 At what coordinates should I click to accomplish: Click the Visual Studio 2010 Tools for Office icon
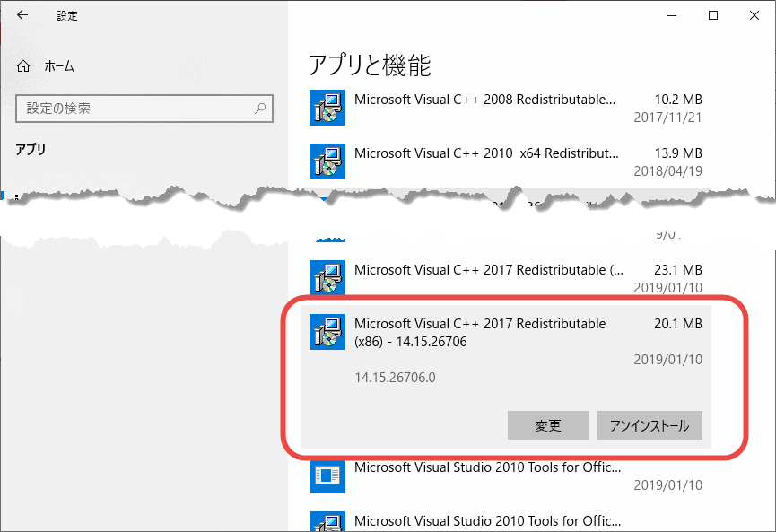coord(327,475)
